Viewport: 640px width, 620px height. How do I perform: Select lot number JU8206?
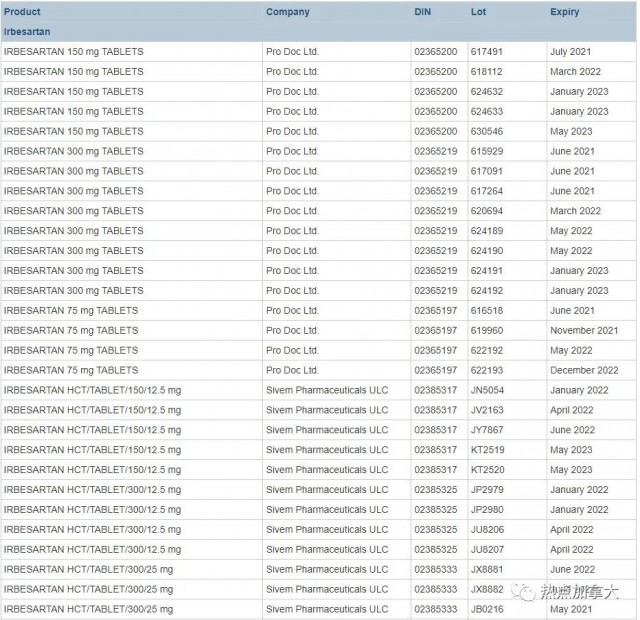pos(487,529)
